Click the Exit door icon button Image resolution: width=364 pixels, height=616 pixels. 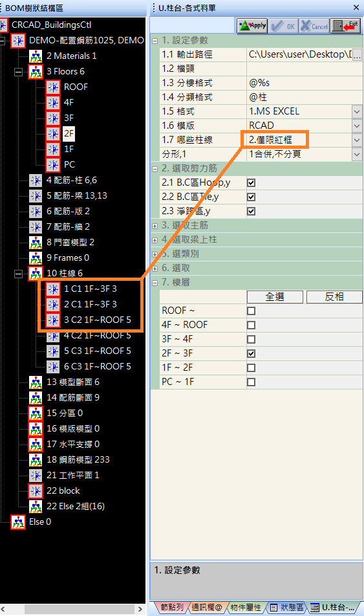tap(345, 26)
